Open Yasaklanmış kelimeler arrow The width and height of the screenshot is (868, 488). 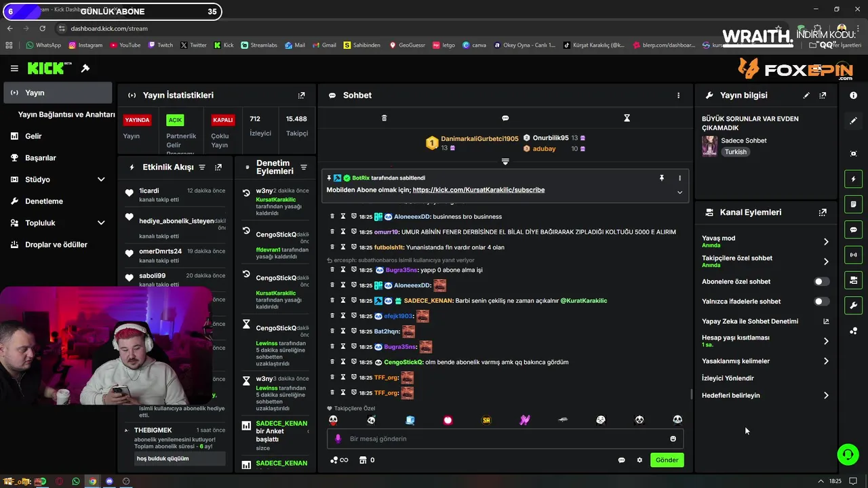[826, 361]
